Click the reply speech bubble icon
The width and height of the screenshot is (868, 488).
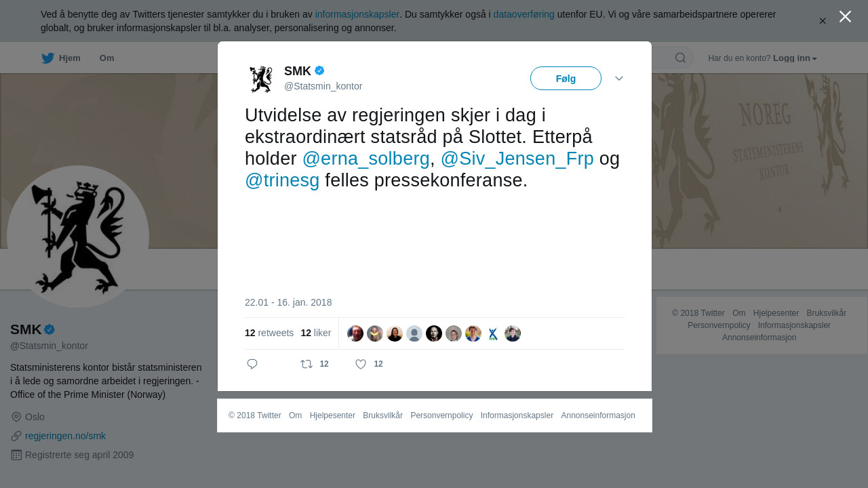point(252,364)
